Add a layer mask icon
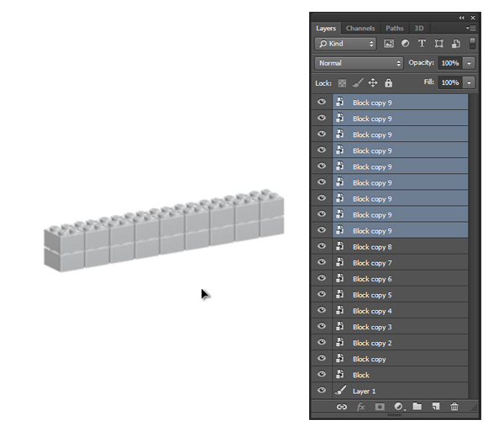The height and width of the screenshot is (441, 504). pyautogui.click(x=380, y=407)
